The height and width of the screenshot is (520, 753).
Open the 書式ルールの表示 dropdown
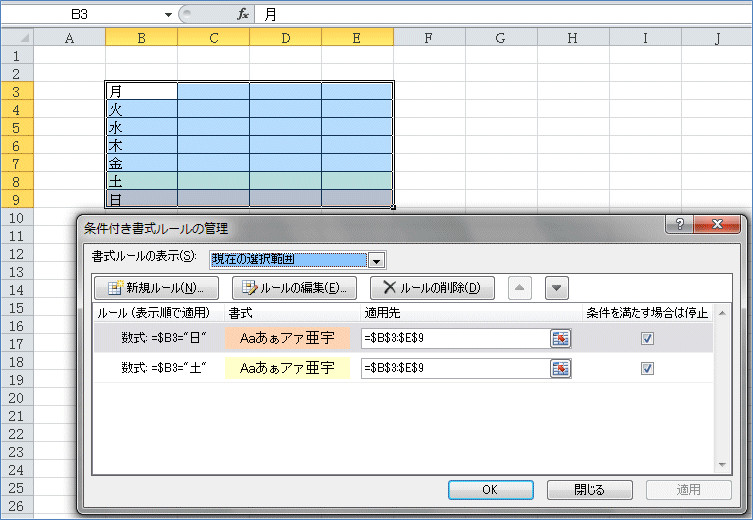[x=376, y=260]
